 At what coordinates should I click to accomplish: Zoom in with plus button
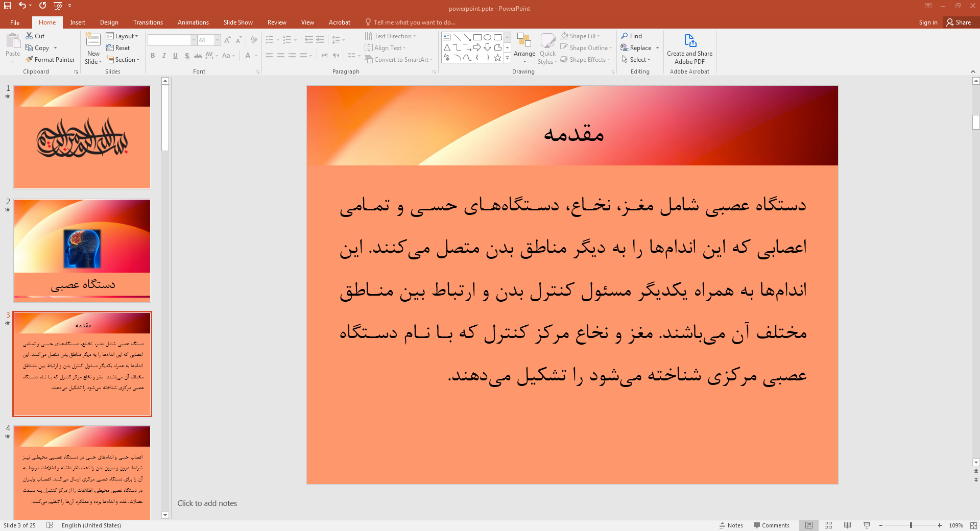[940, 525]
